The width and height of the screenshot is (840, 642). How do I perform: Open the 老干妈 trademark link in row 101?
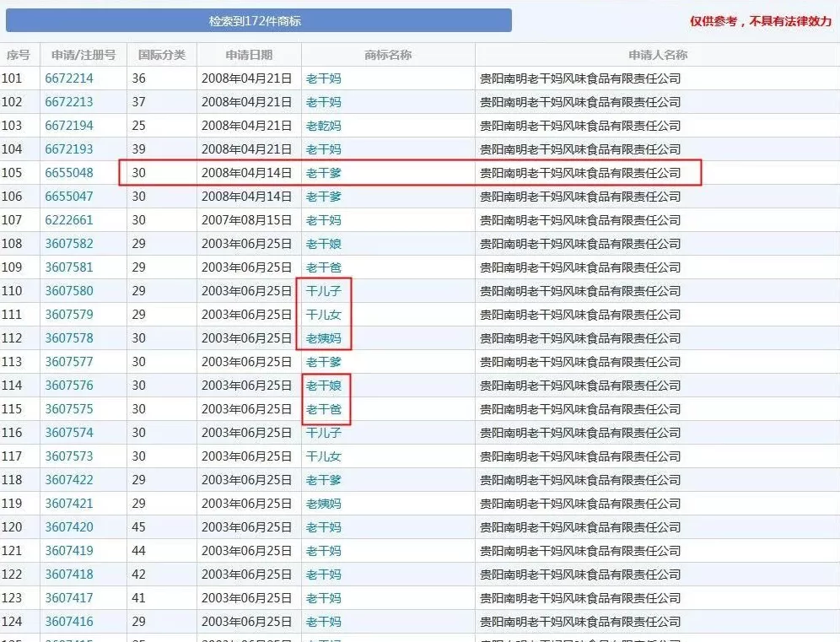coord(324,78)
